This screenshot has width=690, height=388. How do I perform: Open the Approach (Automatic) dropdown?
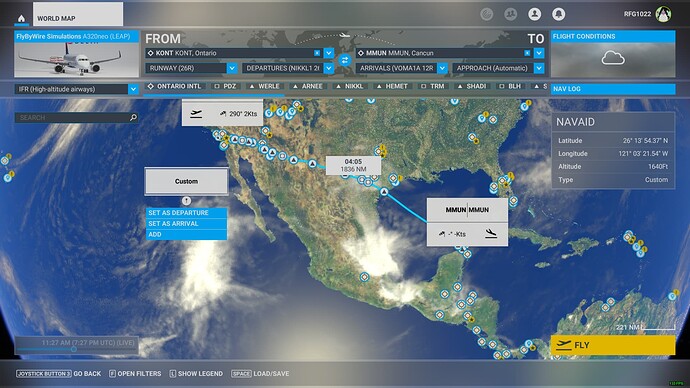(498, 68)
